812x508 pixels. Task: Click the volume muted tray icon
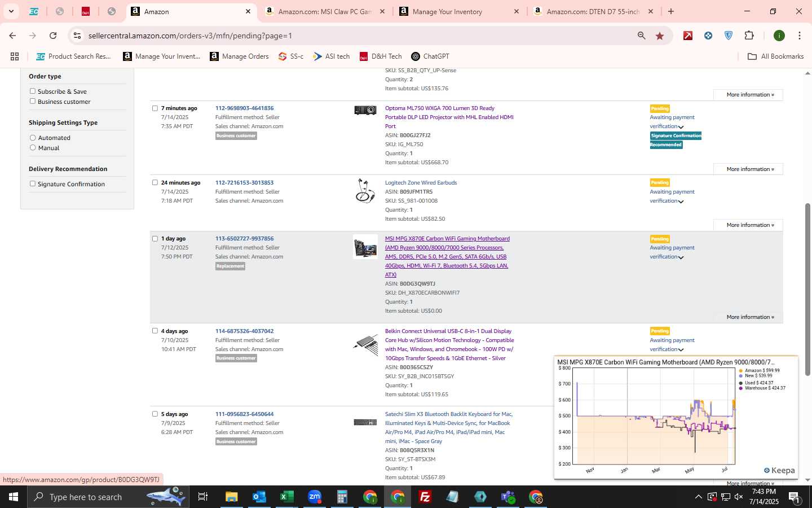(739, 497)
